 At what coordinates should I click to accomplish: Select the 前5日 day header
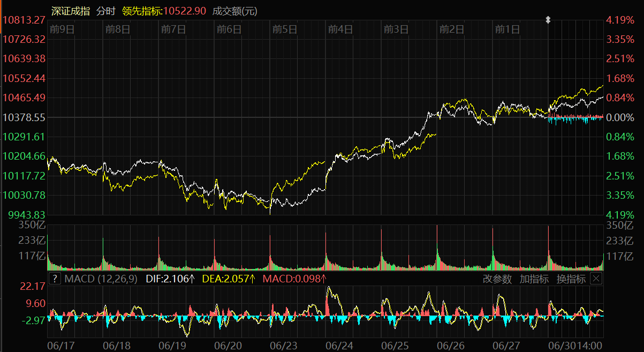284,29
